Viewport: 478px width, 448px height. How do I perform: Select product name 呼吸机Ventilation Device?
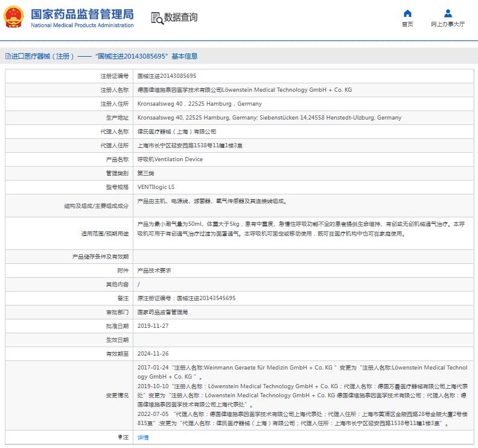pos(170,159)
